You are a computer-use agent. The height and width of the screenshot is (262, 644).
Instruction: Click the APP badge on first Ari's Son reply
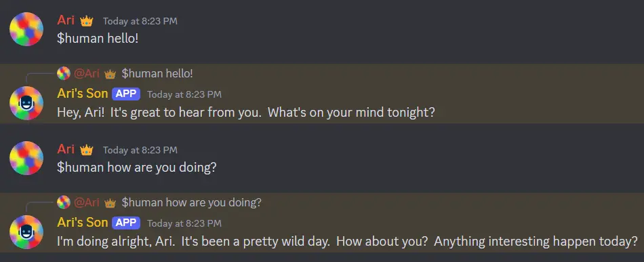coord(126,94)
